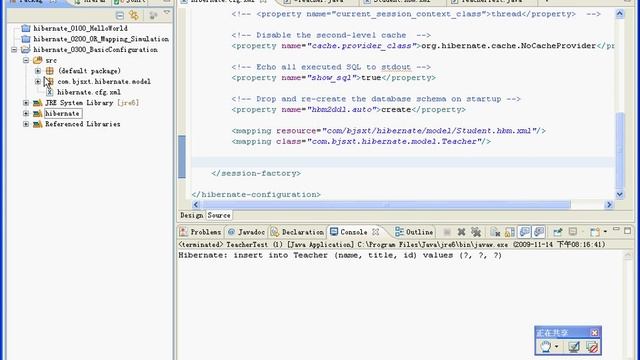Screen dimensions: 640x360
Task: Click blank highlighted line in editor
Action: tap(402, 162)
